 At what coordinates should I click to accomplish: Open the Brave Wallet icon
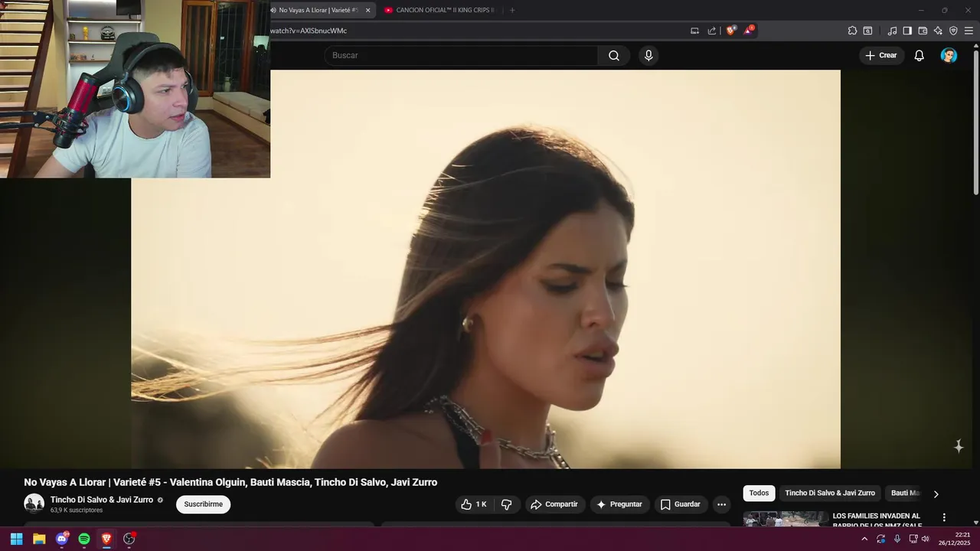923,31
